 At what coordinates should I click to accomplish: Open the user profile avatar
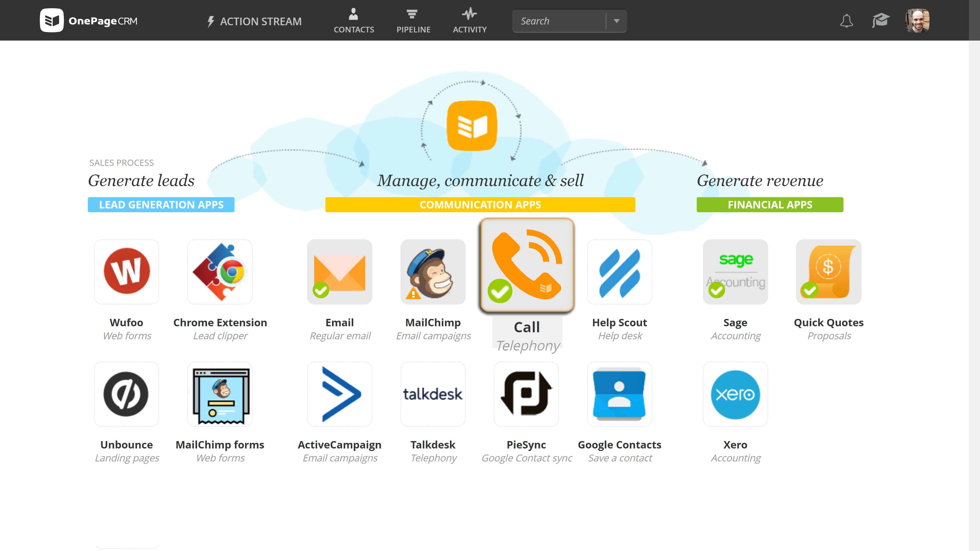pos(917,20)
